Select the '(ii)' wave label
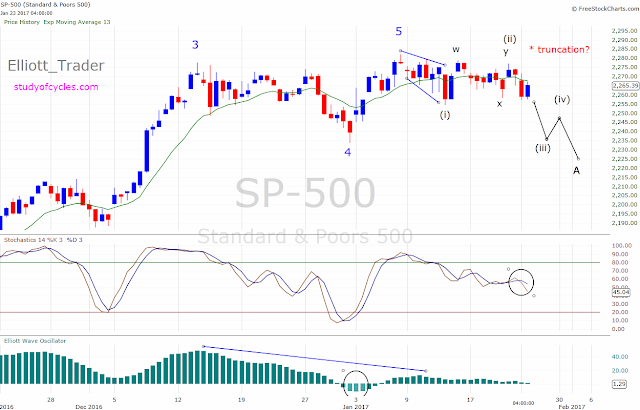 (509, 39)
